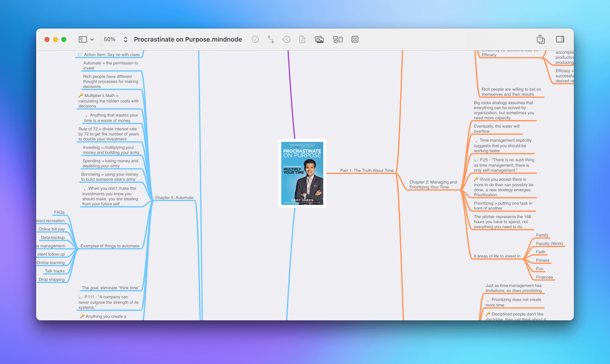Viewport: 610px width, 364px height.
Task: Select Just as time management has limitations node
Action: click(513, 288)
